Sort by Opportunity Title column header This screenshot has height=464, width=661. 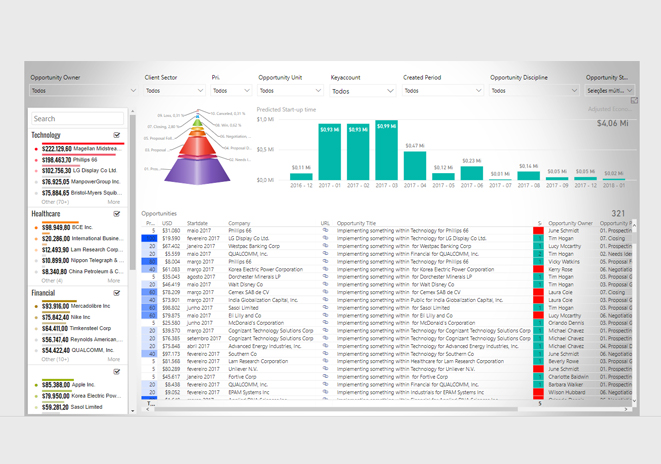[356, 223]
